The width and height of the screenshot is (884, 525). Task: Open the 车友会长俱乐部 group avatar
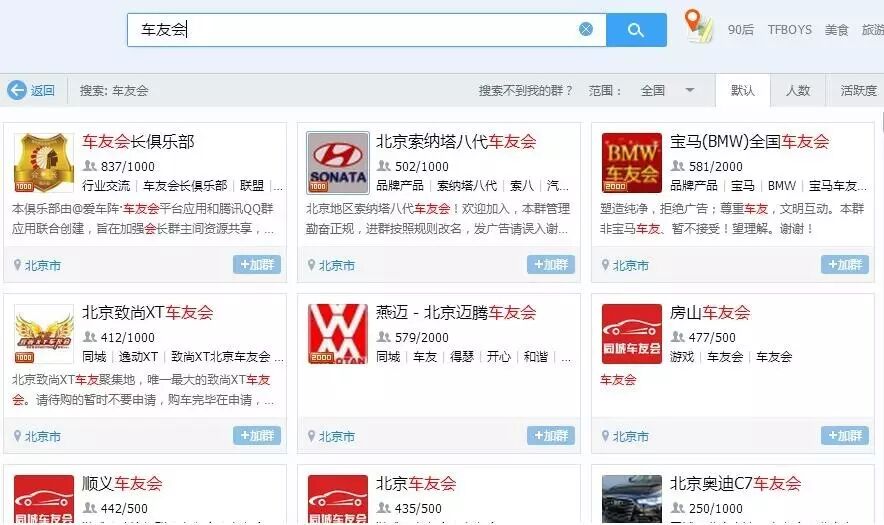(44, 163)
